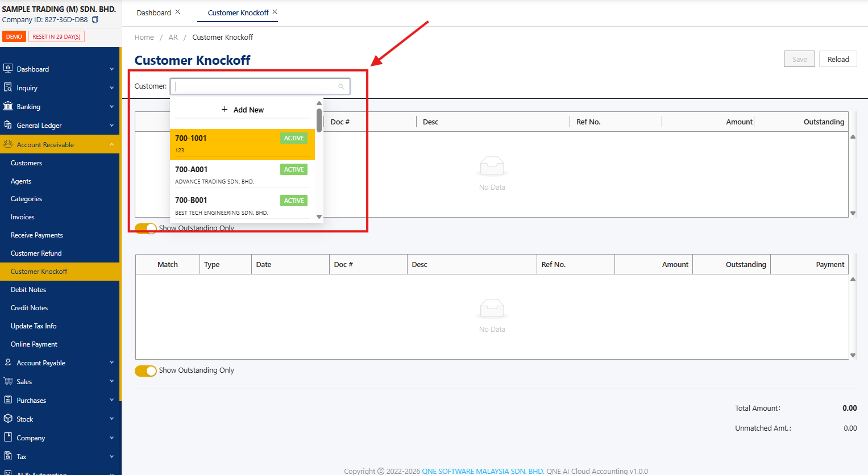Viewport: 868px width, 475px height.
Task: Toggle the upper Show Outstanding Only switch
Action: tap(146, 228)
